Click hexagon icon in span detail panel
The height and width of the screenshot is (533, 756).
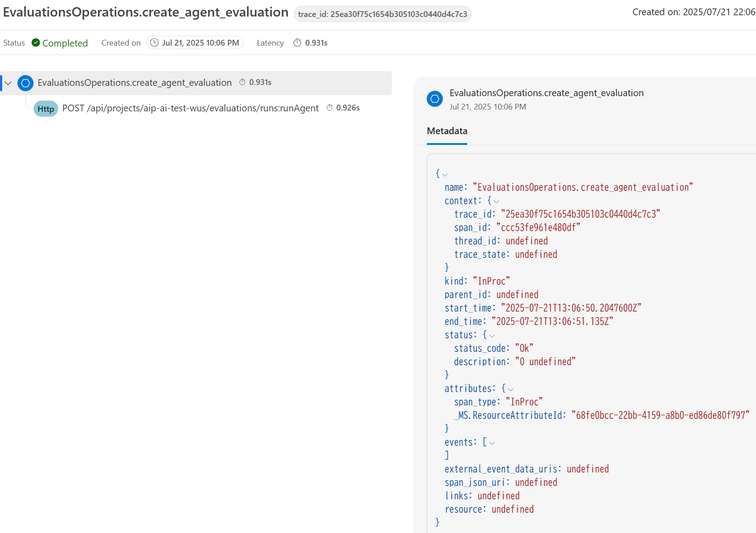point(435,99)
